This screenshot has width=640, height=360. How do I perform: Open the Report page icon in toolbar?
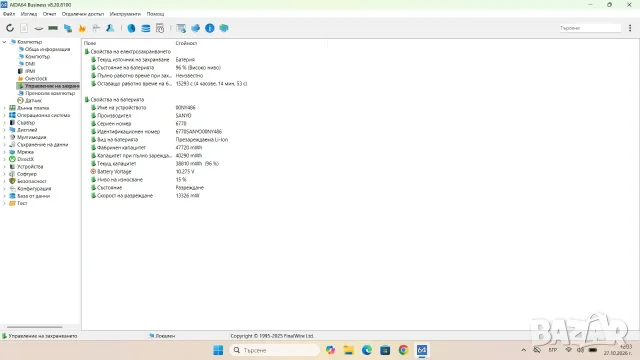(24, 28)
